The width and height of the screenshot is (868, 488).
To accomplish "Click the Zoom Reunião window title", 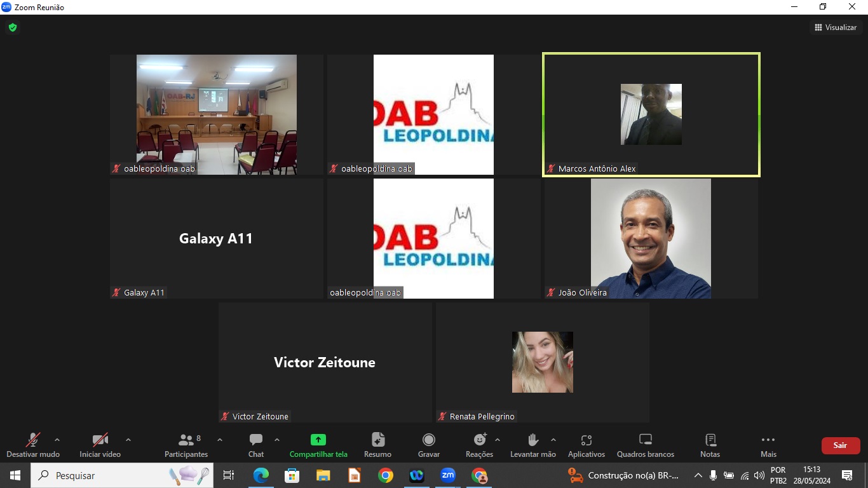I will coord(39,8).
